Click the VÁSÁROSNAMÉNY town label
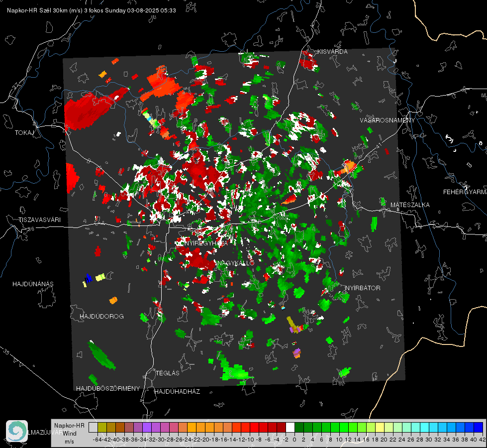Viewport: 487px width, 448px height. pyautogui.click(x=388, y=120)
